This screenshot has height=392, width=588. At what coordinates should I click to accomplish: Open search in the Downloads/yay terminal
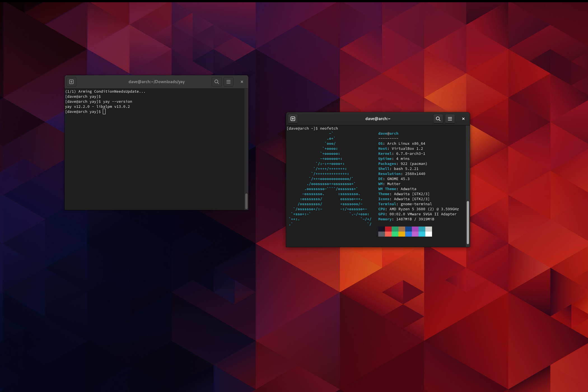pyautogui.click(x=216, y=82)
